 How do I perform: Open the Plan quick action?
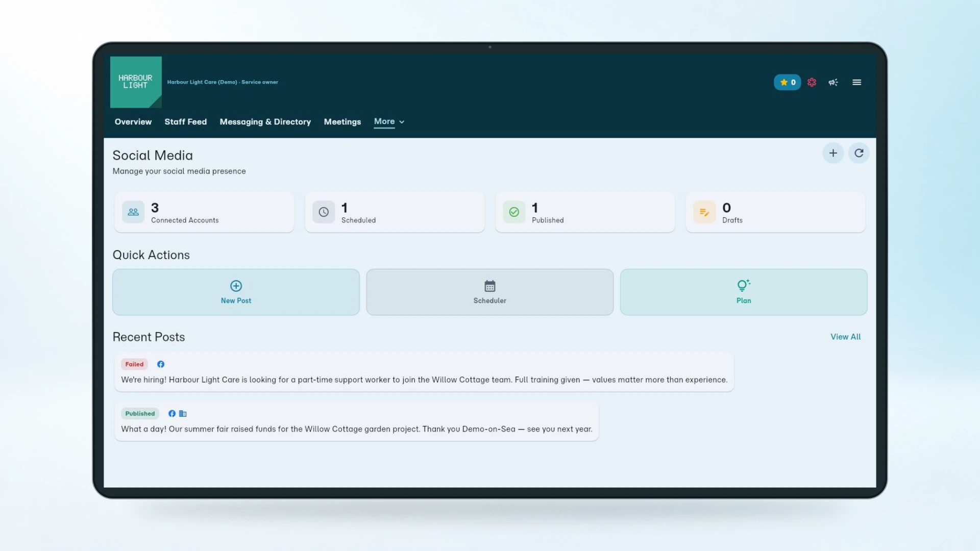click(x=744, y=292)
